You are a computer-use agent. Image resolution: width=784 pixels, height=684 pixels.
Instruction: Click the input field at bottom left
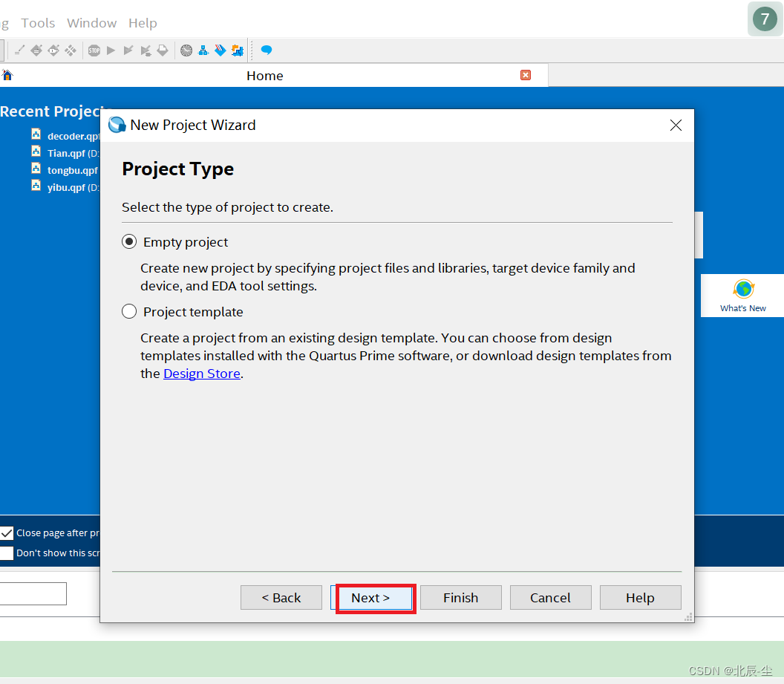tap(33, 593)
